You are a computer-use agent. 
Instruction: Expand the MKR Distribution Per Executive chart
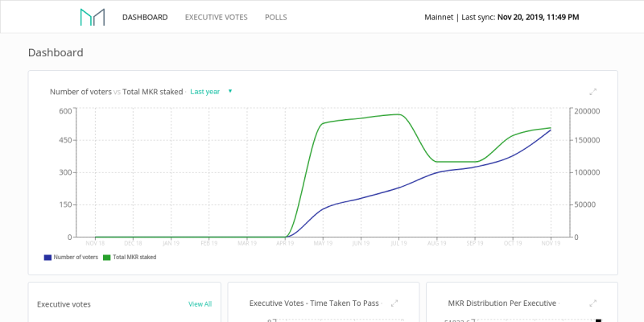tap(592, 303)
